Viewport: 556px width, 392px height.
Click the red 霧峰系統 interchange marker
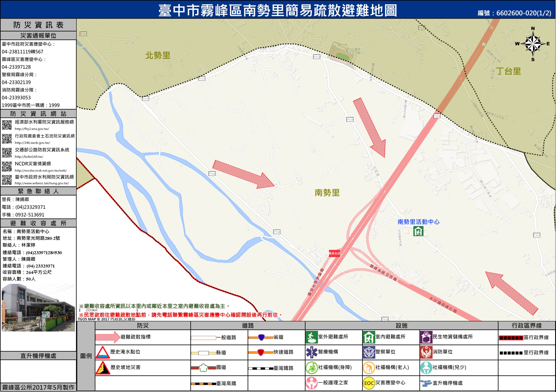pos(334,253)
